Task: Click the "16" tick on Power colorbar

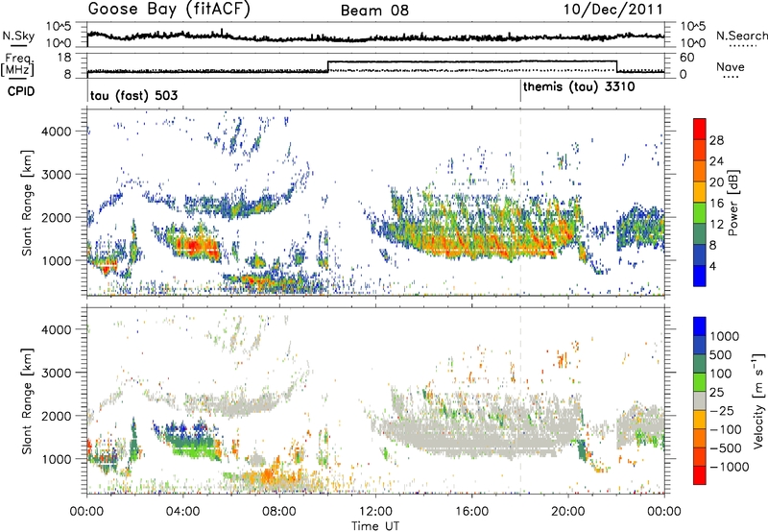Action: point(716,204)
